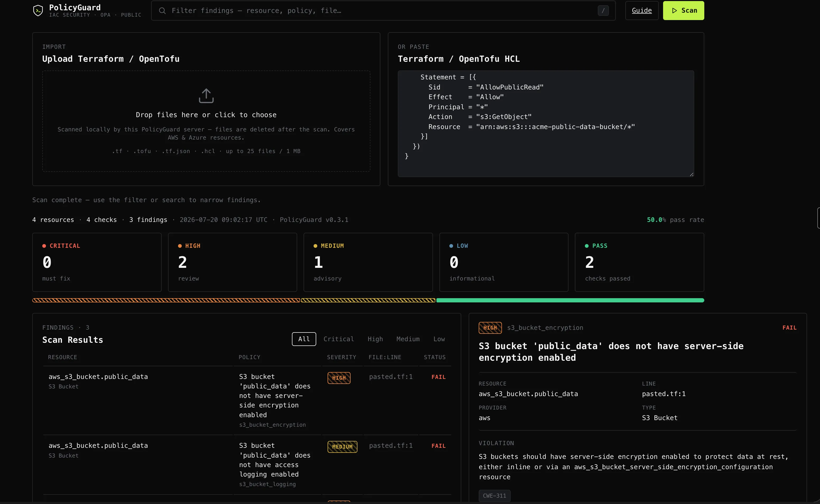Click the HIGH severity badge in detail panel
The image size is (820, 504).
[490, 328]
